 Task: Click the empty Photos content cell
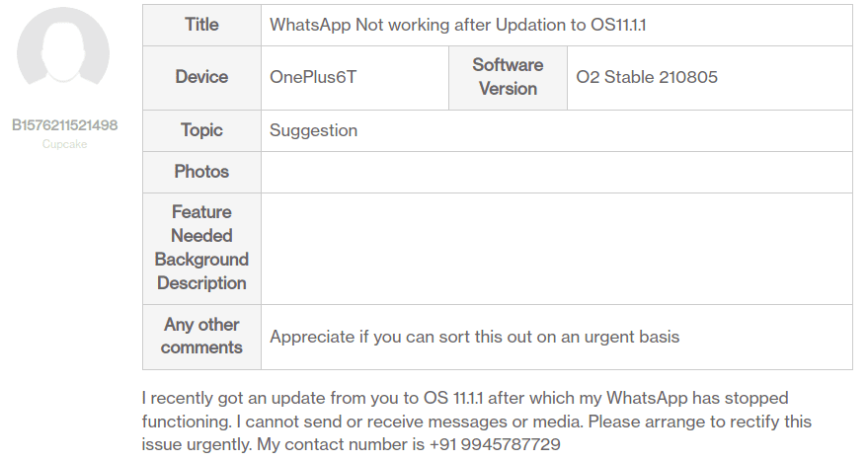557,172
